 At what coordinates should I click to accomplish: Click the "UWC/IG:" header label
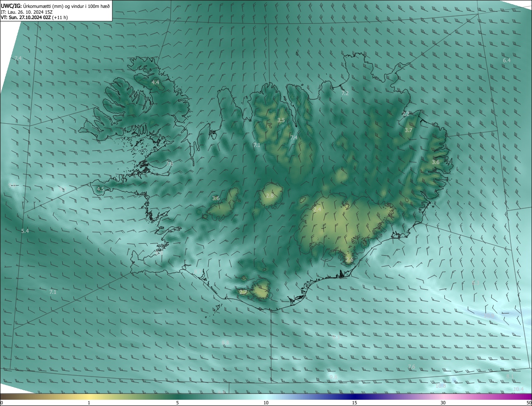[11, 6]
